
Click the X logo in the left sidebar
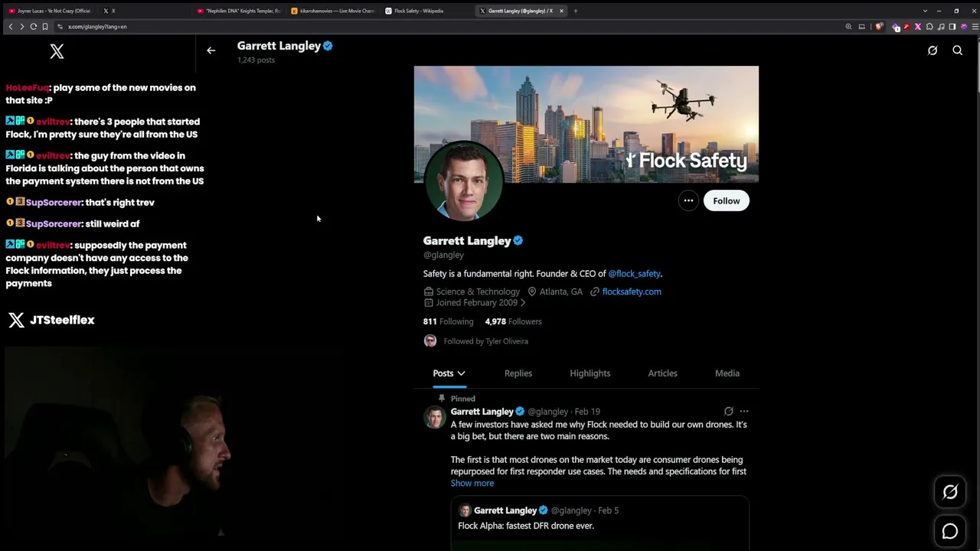(57, 51)
